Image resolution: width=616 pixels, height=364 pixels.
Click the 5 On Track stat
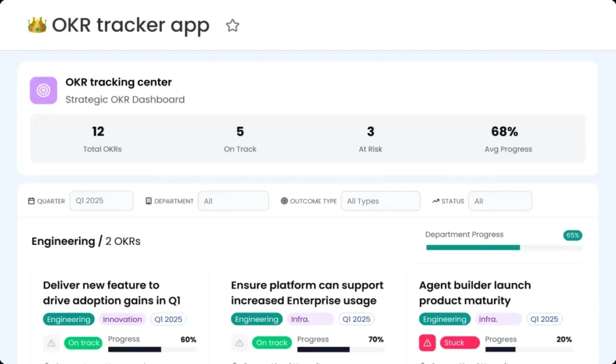coord(240,139)
